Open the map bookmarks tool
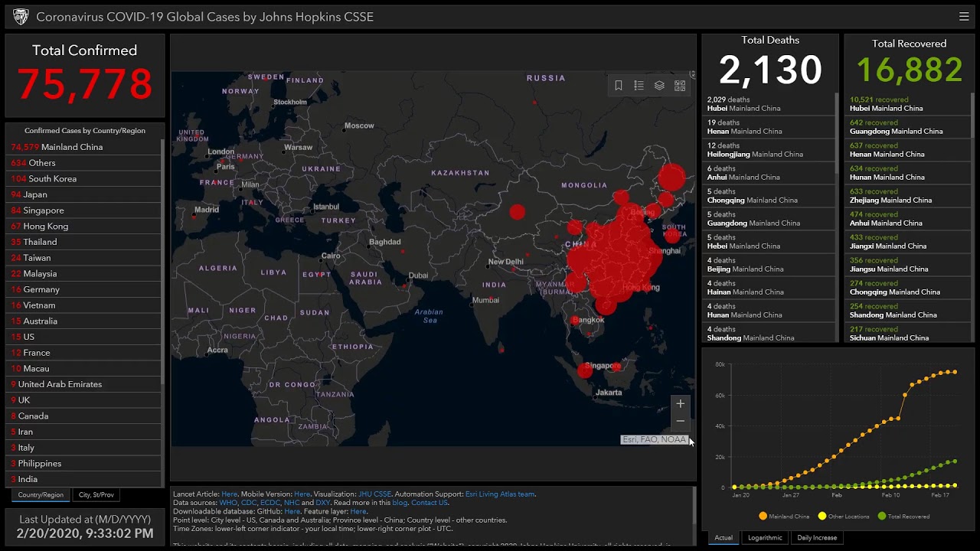This screenshot has height=551, width=980. 619,86
